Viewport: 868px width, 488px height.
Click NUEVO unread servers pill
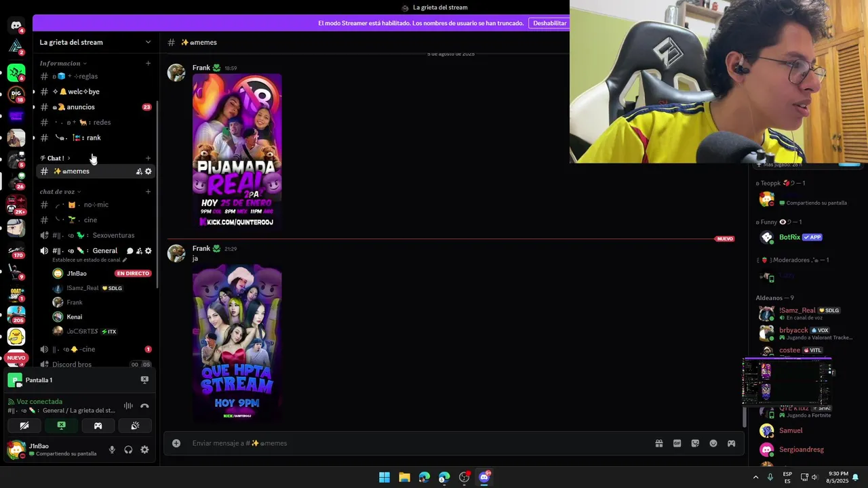click(x=16, y=358)
